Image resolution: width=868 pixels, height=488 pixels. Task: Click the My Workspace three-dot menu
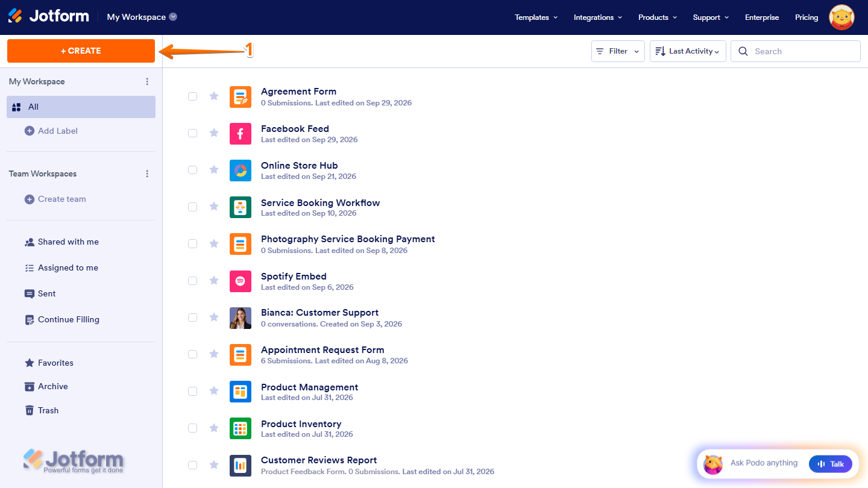pos(147,81)
